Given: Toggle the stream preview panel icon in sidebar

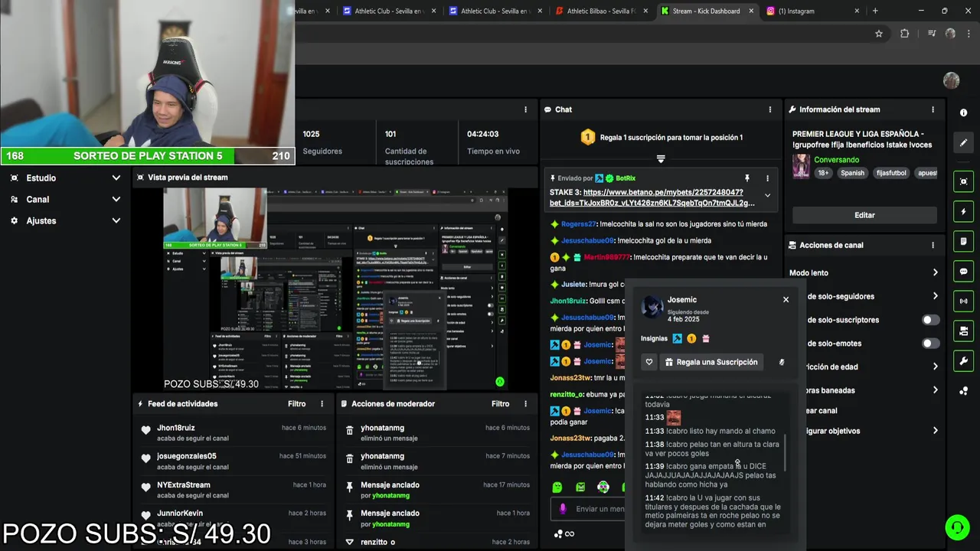Looking at the screenshot, I should point(963,181).
